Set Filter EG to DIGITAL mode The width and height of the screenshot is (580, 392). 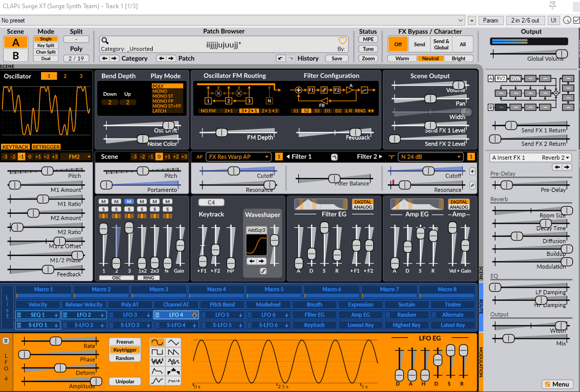(363, 202)
